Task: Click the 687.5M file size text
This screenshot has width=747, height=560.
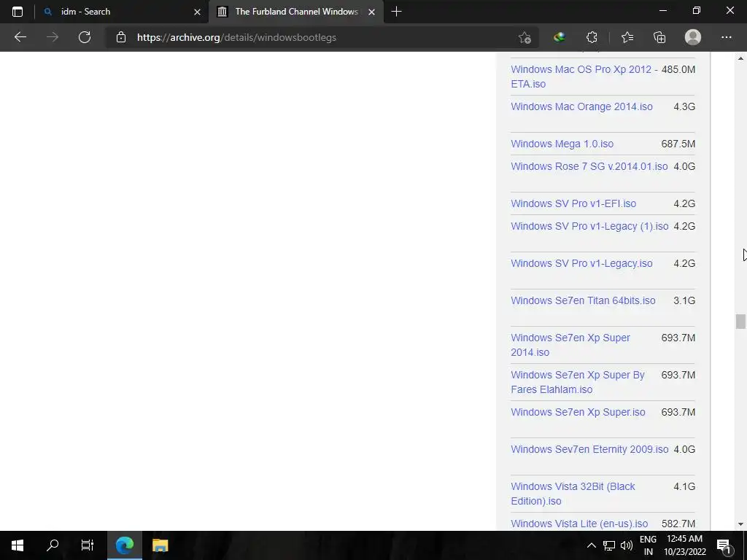Action: (678, 144)
